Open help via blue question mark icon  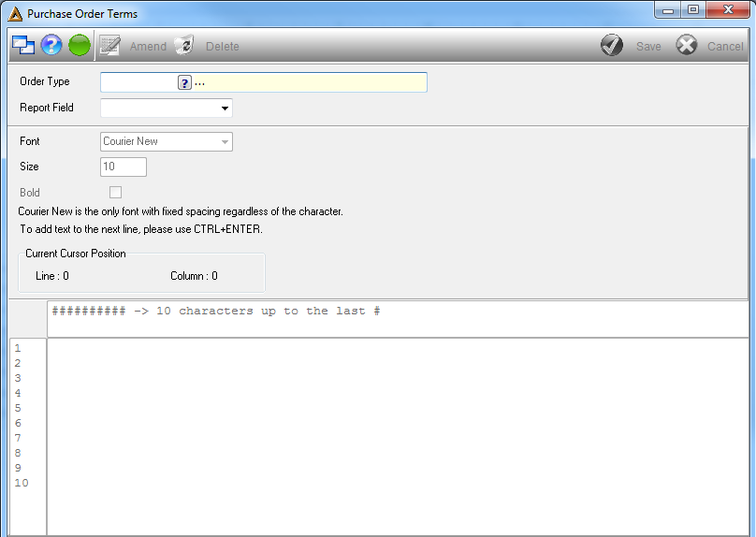click(x=51, y=45)
